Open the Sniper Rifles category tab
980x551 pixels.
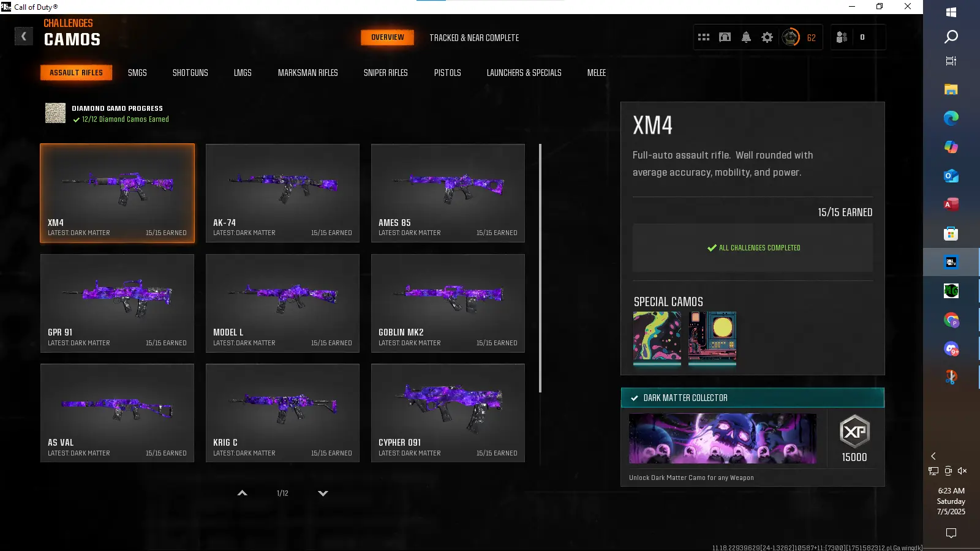coord(386,73)
